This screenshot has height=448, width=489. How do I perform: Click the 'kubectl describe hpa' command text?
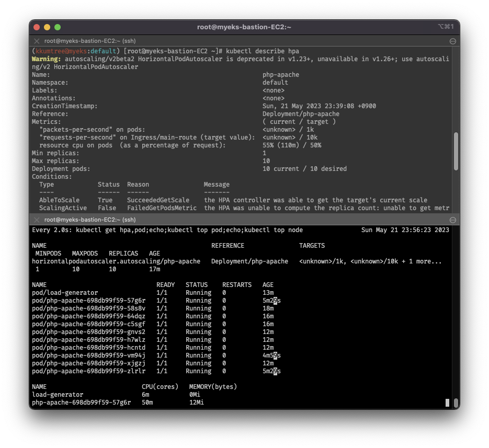(x=262, y=51)
